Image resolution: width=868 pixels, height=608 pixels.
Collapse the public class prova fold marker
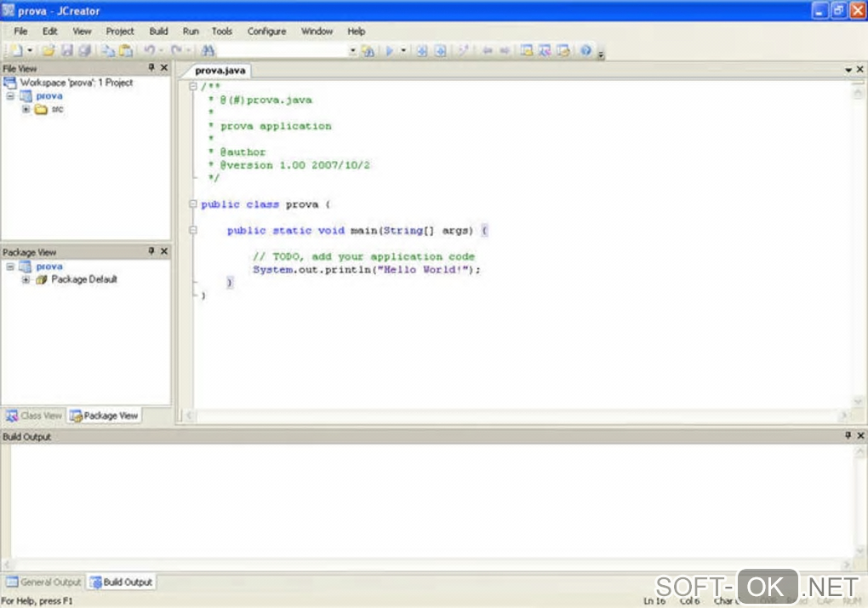click(193, 204)
